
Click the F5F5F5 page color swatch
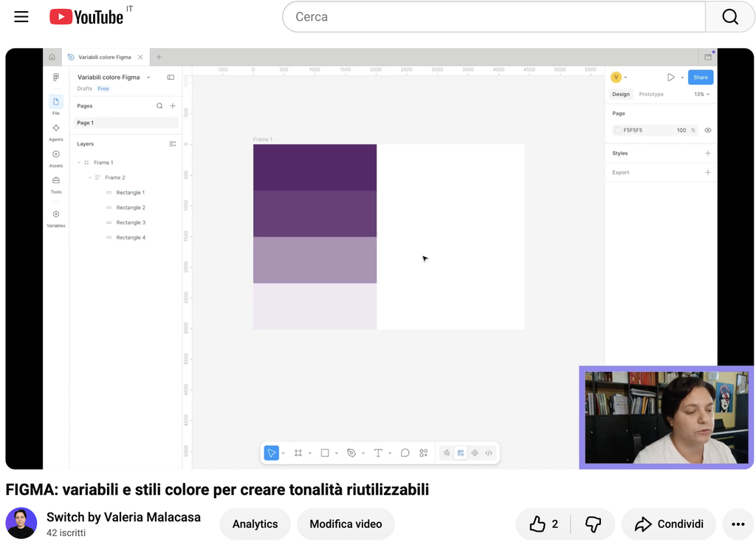pos(618,130)
